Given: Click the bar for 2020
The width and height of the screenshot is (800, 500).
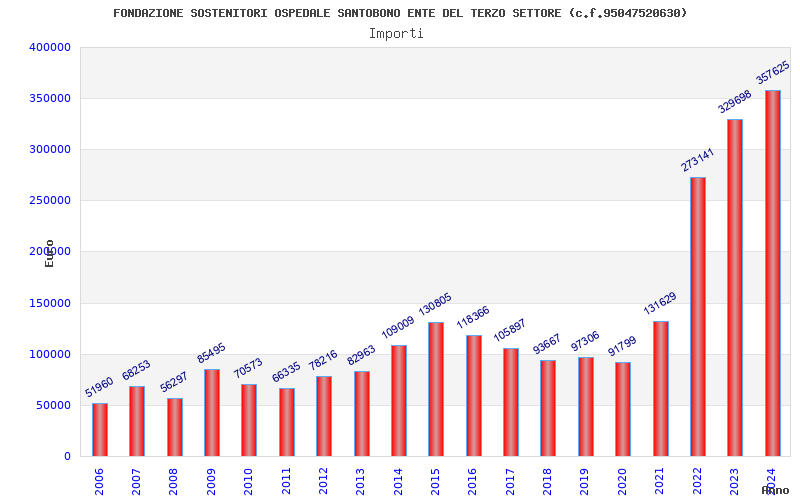Looking at the screenshot, I should [x=623, y=409].
